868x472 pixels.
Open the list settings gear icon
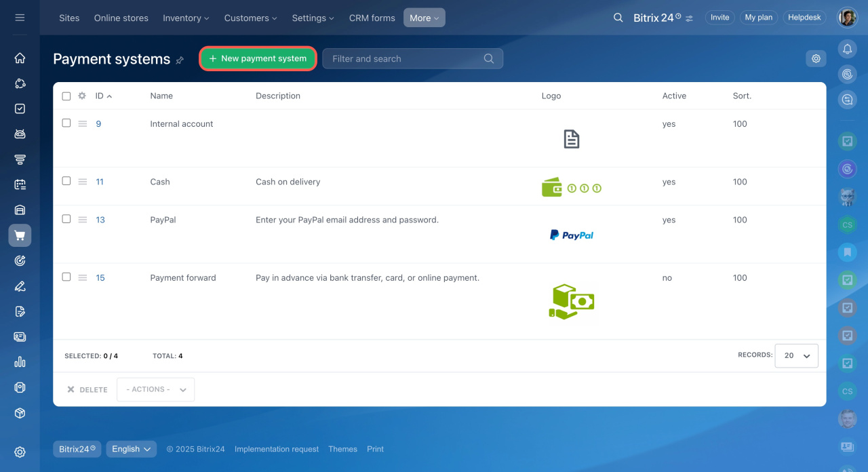(816, 58)
